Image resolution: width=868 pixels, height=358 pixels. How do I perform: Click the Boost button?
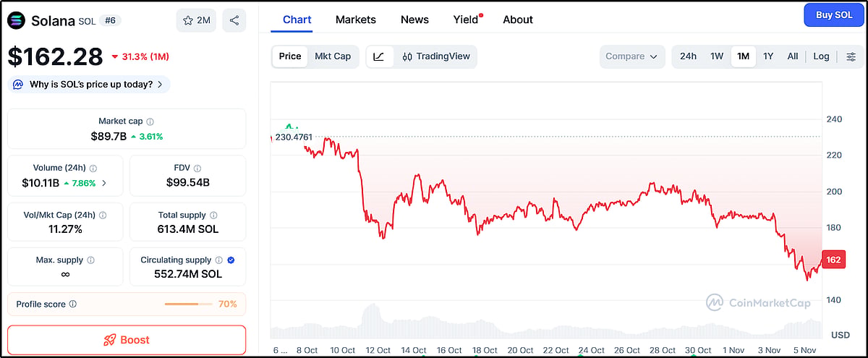click(x=127, y=340)
